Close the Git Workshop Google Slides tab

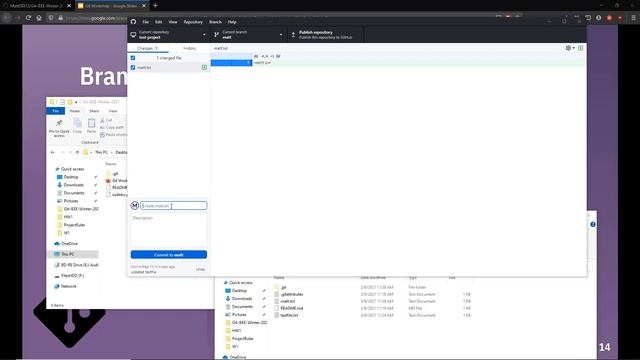tap(144, 6)
